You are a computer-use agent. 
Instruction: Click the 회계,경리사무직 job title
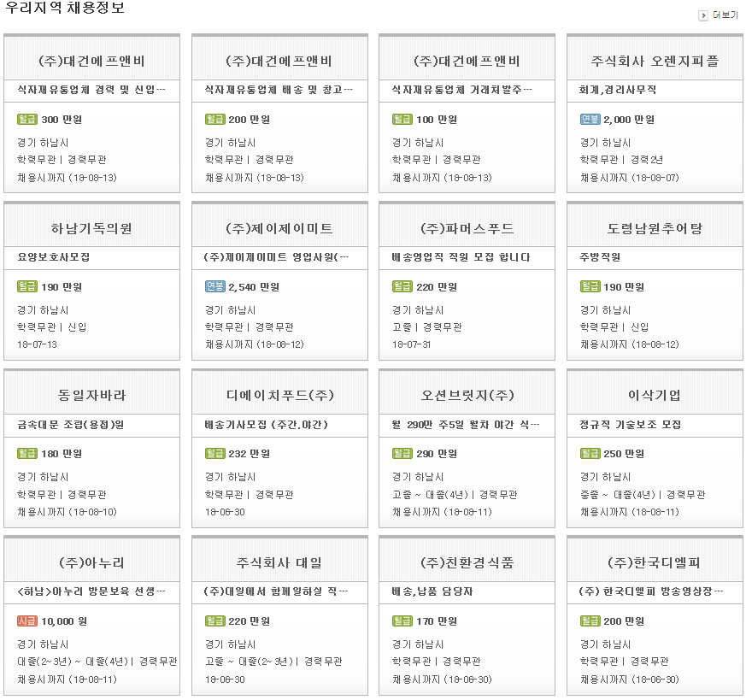(x=617, y=90)
